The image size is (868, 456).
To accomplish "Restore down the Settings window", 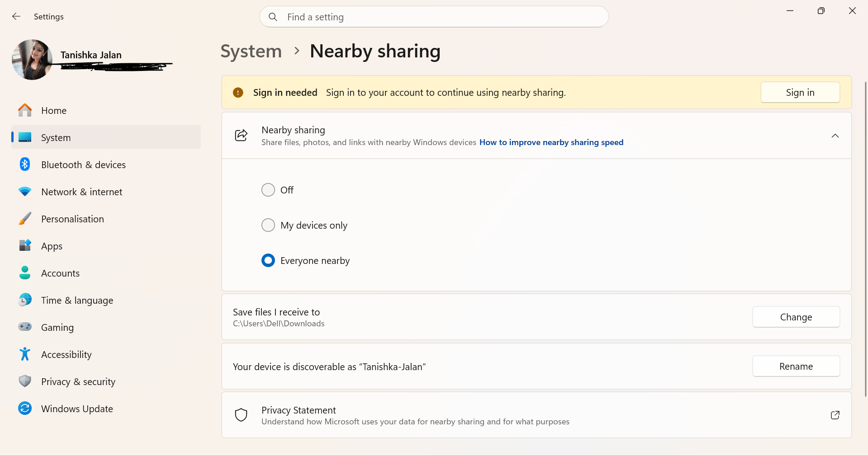I will 821,10.
